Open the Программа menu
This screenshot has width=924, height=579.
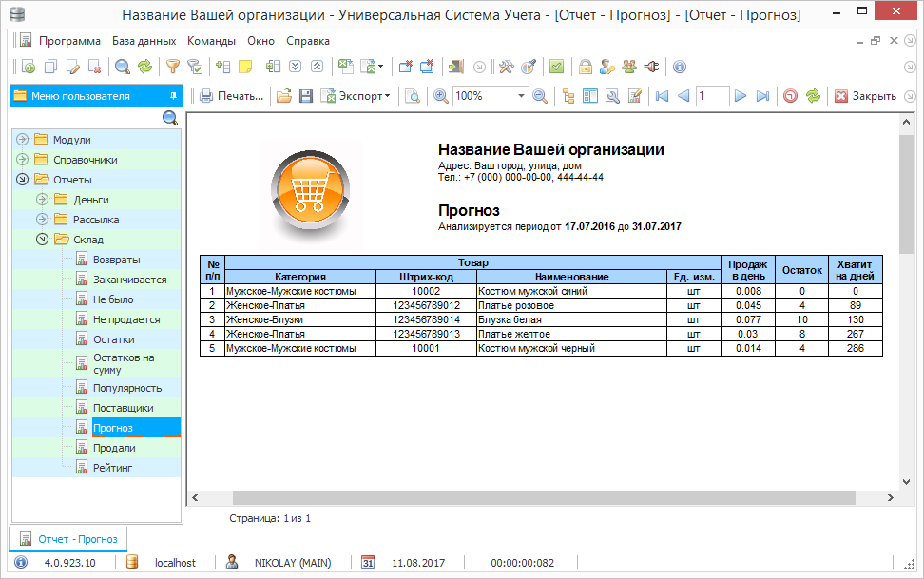point(69,41)
